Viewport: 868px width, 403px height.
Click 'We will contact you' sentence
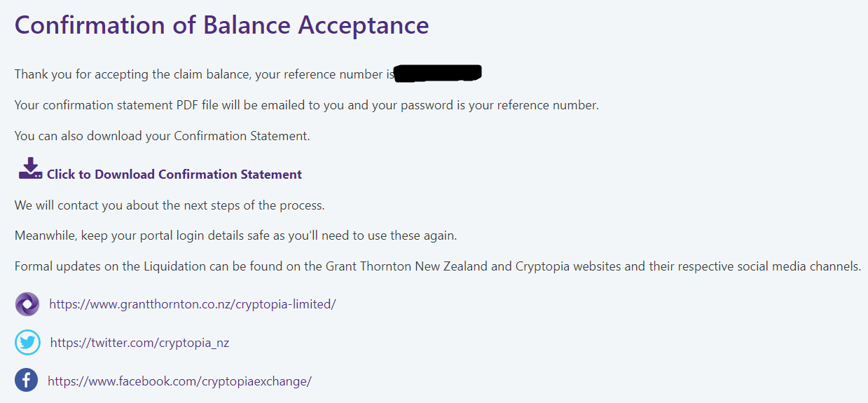(170, 205)
